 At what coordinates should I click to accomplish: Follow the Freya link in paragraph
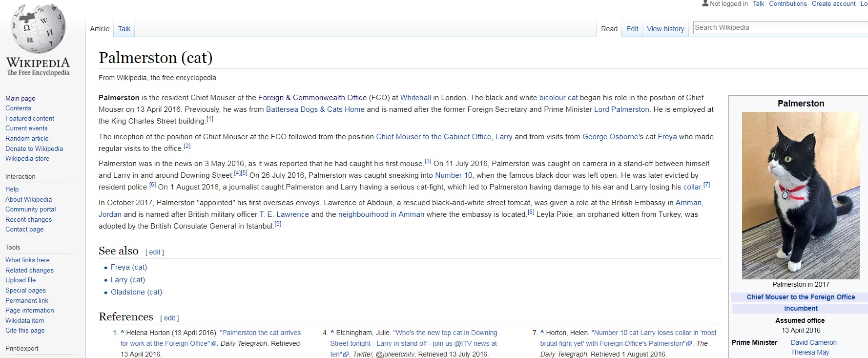coord(667,137)
